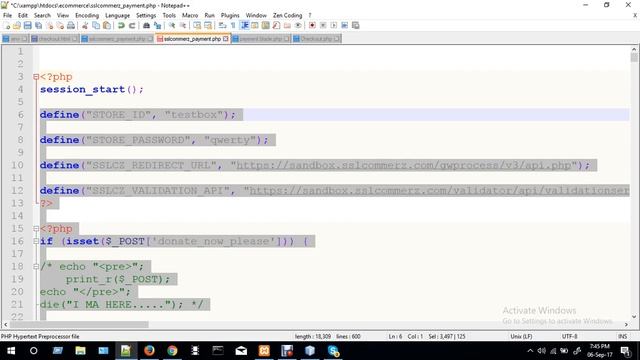Open the File menu
The image size is (640, 360).
7,15
